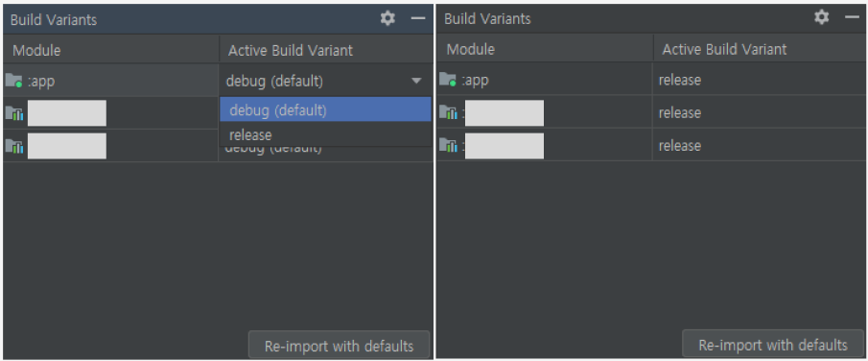Click the :app module folder icon on left
The height and width of the screenshot is (361, 868).
pos(13,81)
